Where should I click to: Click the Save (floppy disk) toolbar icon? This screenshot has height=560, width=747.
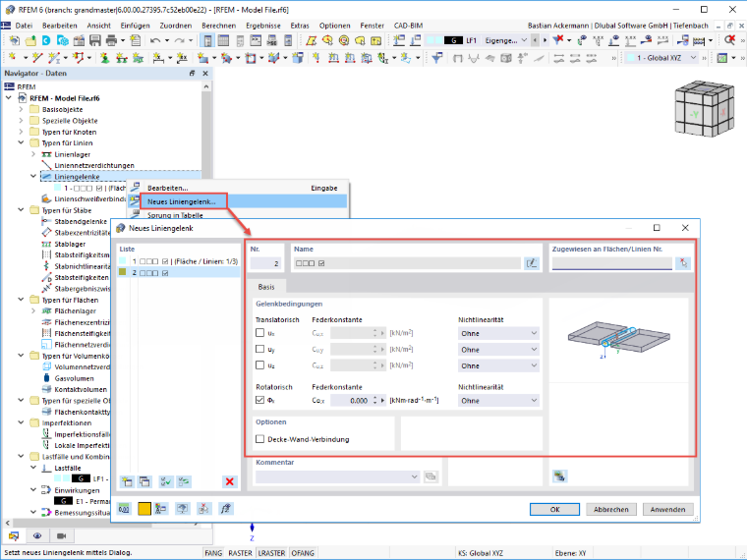[x=94, y=41]
